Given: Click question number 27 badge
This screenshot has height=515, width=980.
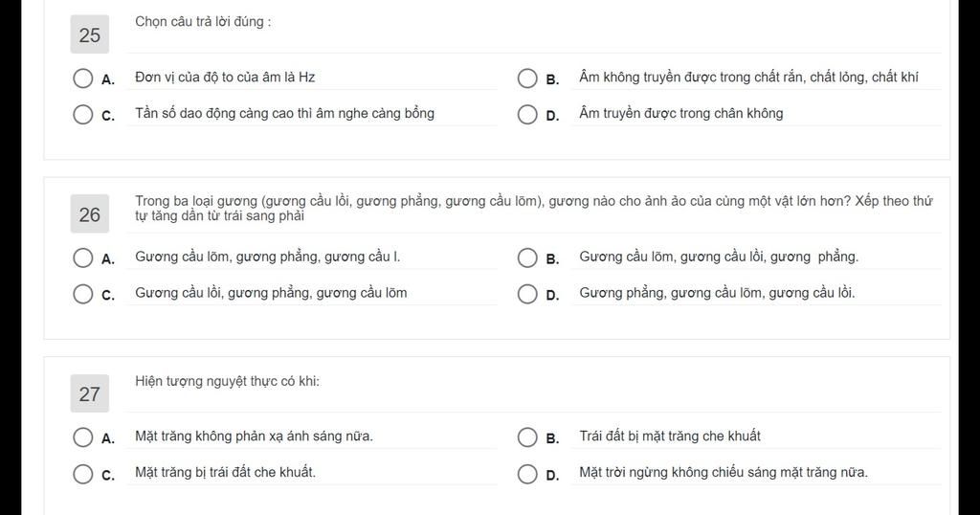Looking at the screenshot, I should [89, 393].
